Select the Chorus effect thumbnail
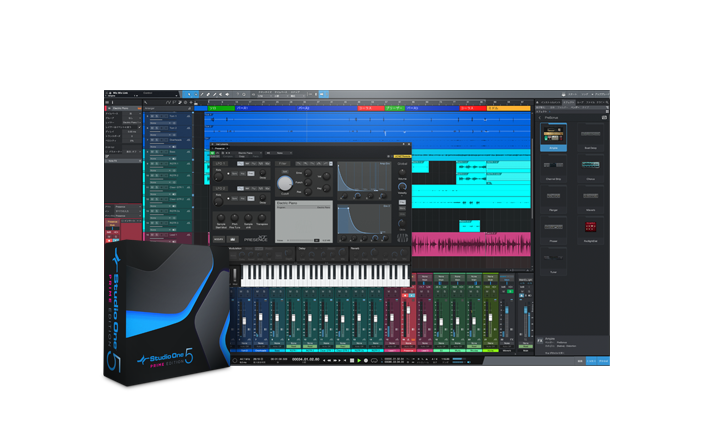 (590, 167)
